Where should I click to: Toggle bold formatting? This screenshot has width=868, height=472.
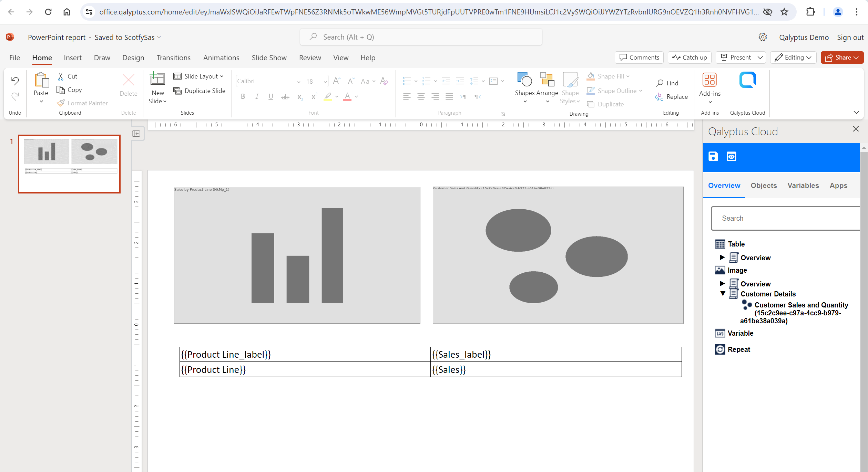pyautogui.click(x=243, y=96)
